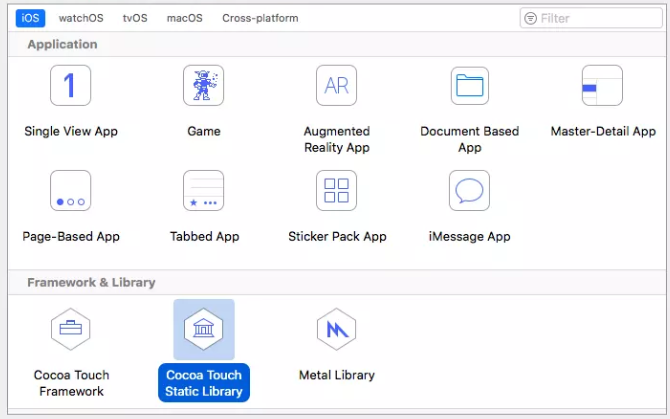Click the "Application" section header
Viewport: 670px width, 419px height.
point(62,44)
